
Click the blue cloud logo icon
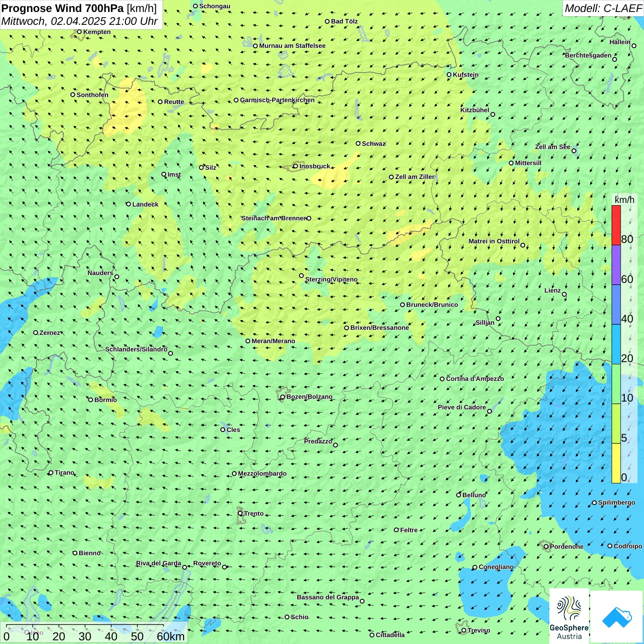tap(616, 617)
